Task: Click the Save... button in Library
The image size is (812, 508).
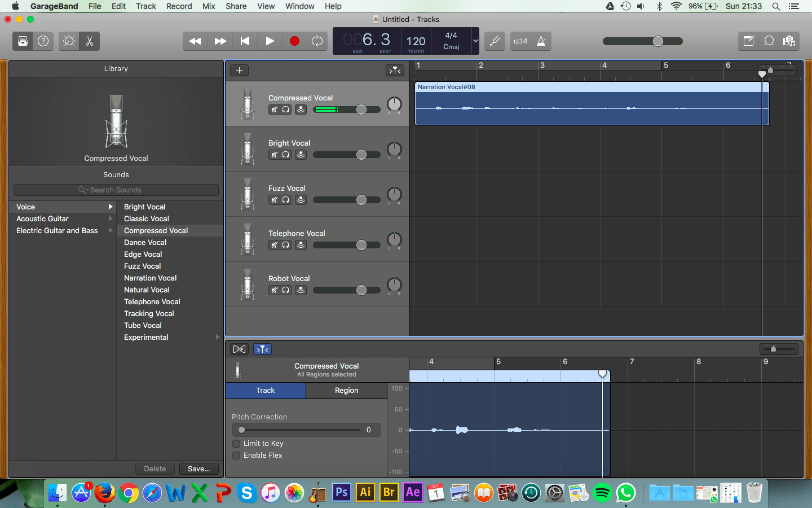Action: click(199, 468)
